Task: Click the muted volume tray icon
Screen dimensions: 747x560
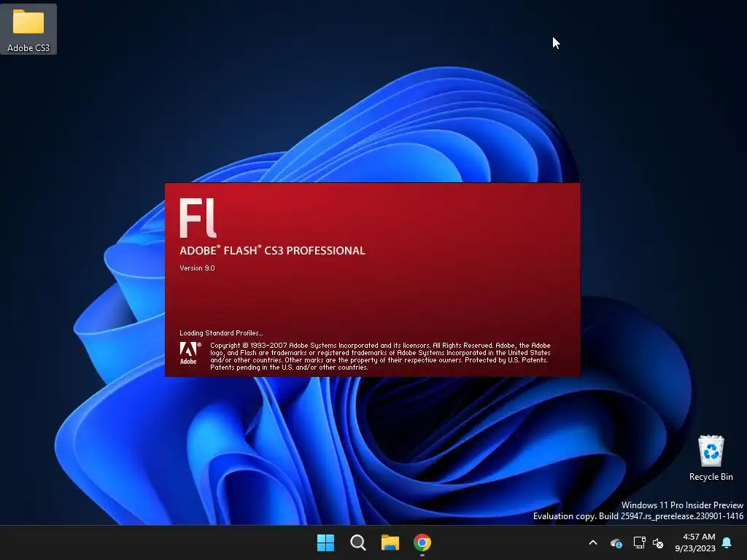Action: coord(658,542)
